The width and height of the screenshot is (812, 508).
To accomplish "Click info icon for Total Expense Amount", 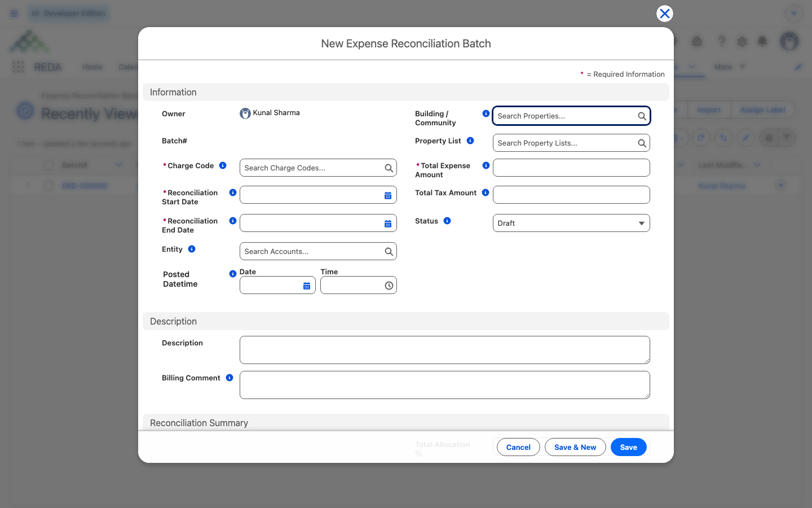I will (486, 165).
